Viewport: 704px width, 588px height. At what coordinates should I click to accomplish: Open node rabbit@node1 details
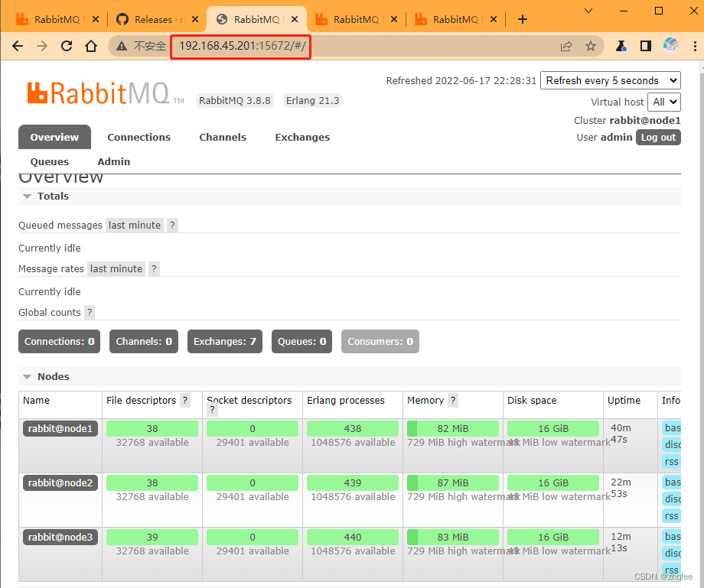(x=60, y=429)
